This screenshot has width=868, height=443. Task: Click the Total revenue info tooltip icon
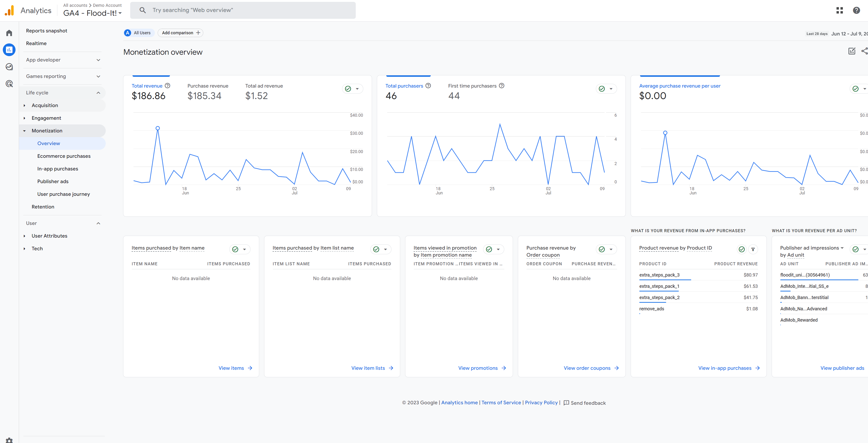168,86
